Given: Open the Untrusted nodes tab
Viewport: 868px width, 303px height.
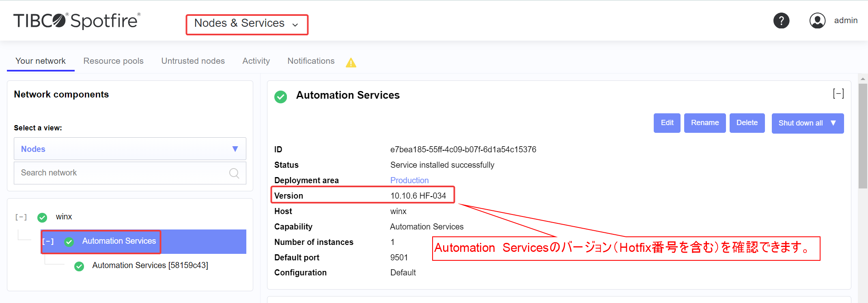Looking at the screenshot, I should (193, 61).
